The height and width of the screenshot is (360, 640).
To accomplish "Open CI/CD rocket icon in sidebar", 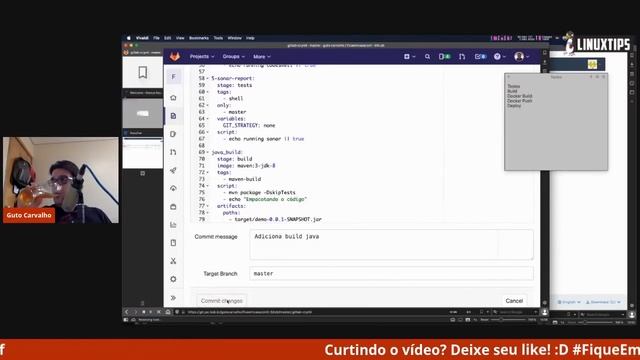I will [173, 170].
